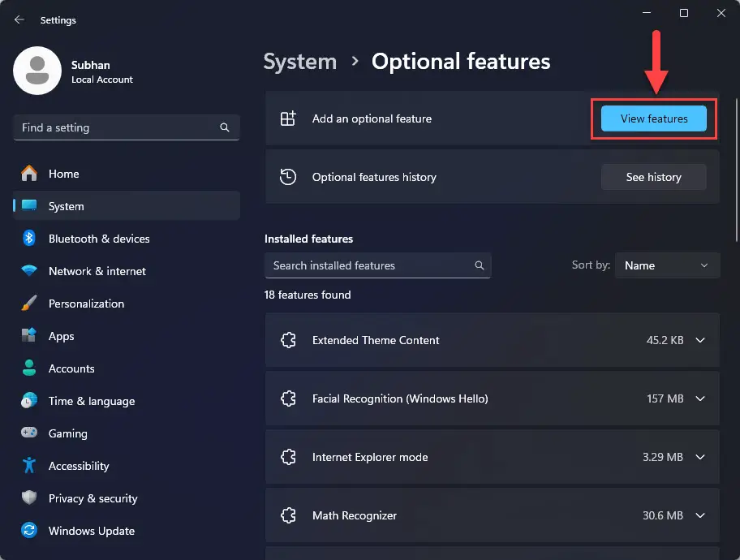
Task: Select the Optional features history clock icon
Action: 288,176
